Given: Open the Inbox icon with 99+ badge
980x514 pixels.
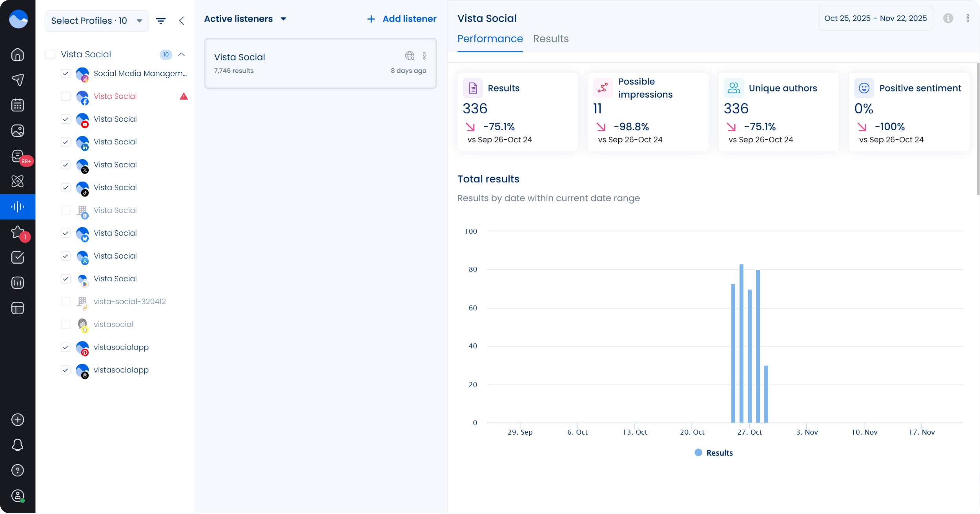Looking at the screenshot, I should pyautogui.click(x=18, y=156).
